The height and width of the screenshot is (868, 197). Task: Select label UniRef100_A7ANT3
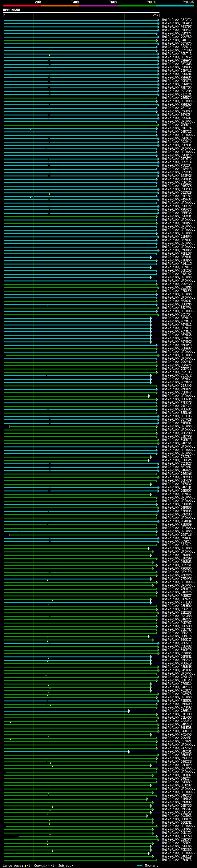(x=177, y=860)
